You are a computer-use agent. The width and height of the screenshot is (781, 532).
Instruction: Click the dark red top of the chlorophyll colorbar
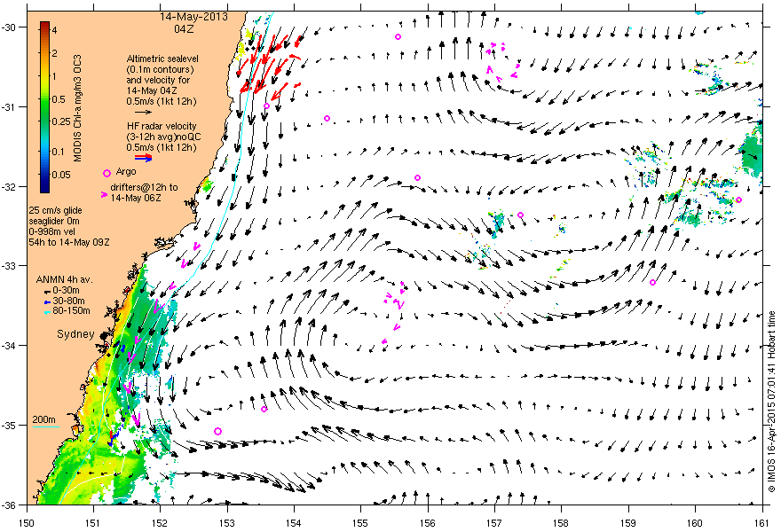click(x=45, y=25)
